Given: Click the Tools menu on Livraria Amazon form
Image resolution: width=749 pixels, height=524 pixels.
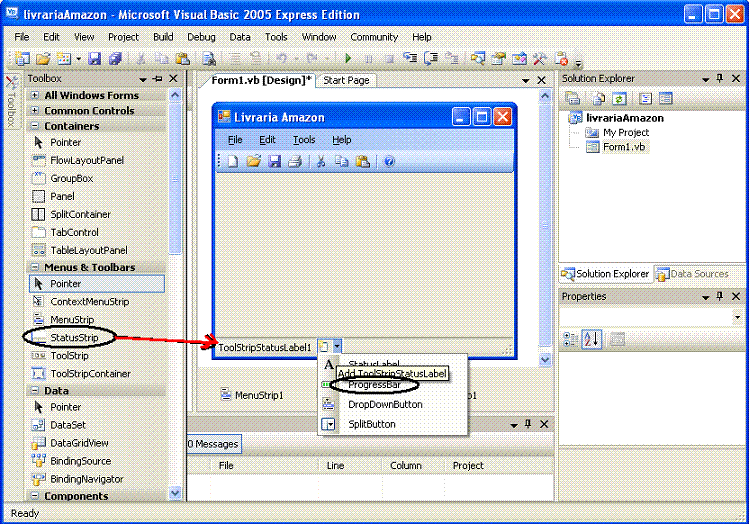Looking at the screenshot, I should [304, 140].
